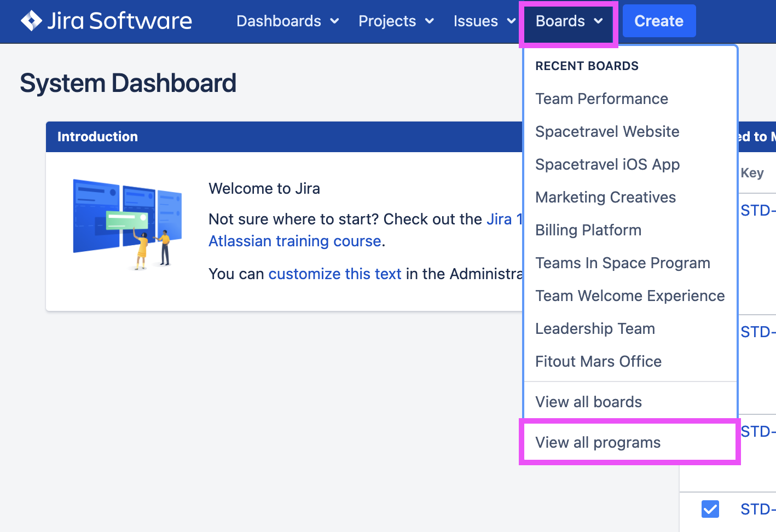Collapse the Boards dropdown menu

(x=569, y=21)
